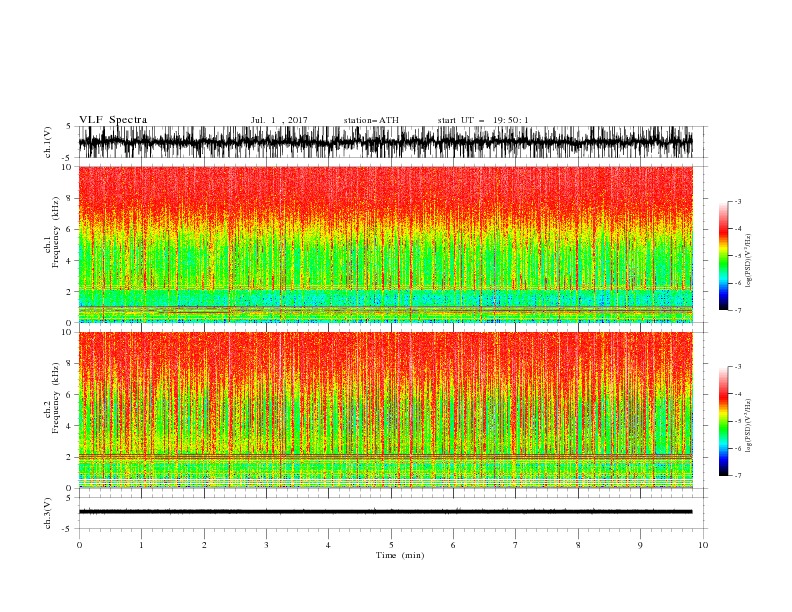Viewport: 792px width, 612px height.
Task: Click time axis tick label "10"
Action: pos(703,545)
